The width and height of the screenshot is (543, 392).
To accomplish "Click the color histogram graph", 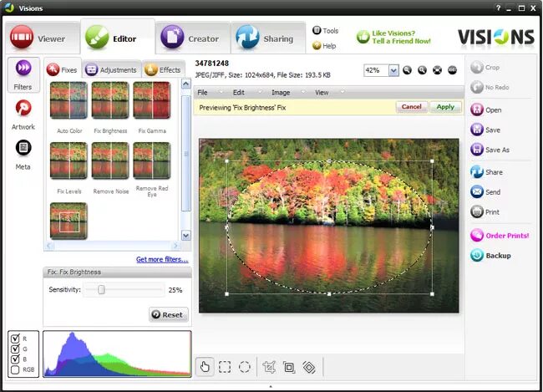I will 118,354.
